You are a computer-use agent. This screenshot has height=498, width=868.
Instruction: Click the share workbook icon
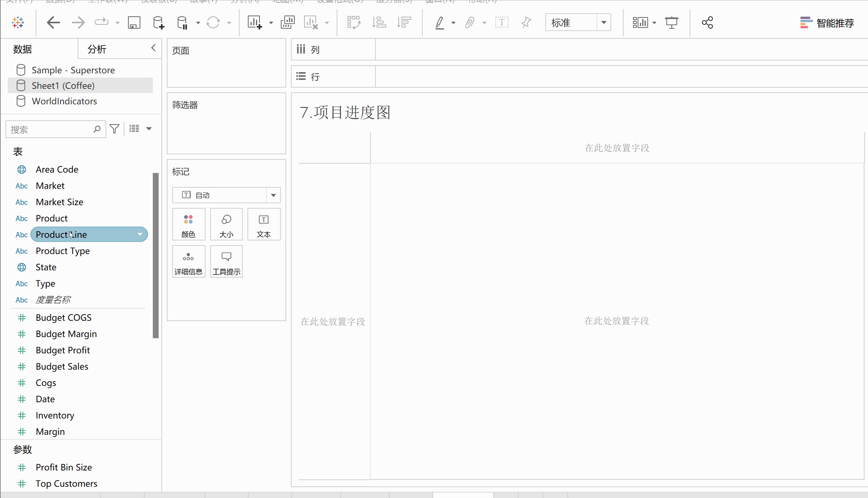click(707, 22)
